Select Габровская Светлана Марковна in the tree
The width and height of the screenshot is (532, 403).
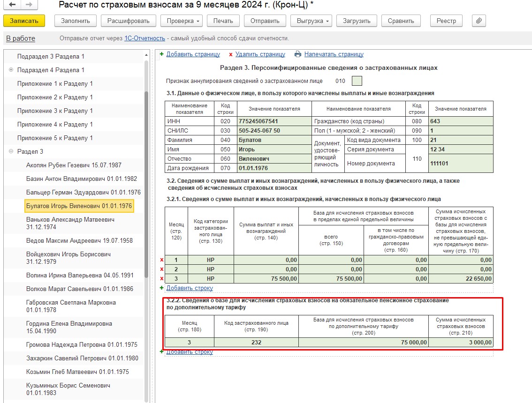[71, 306]
